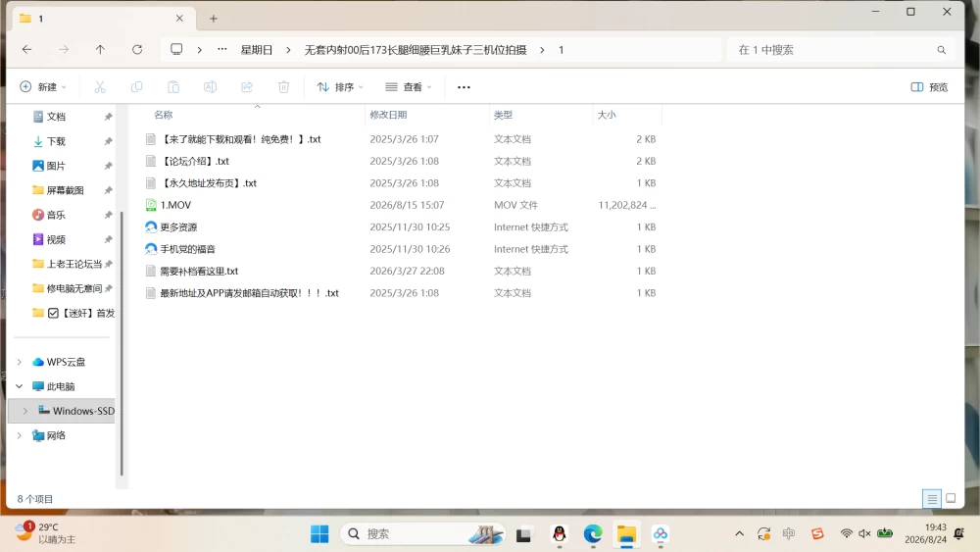Click the Paste clipboard icon
980x552 pixels.
coord(173,87)
